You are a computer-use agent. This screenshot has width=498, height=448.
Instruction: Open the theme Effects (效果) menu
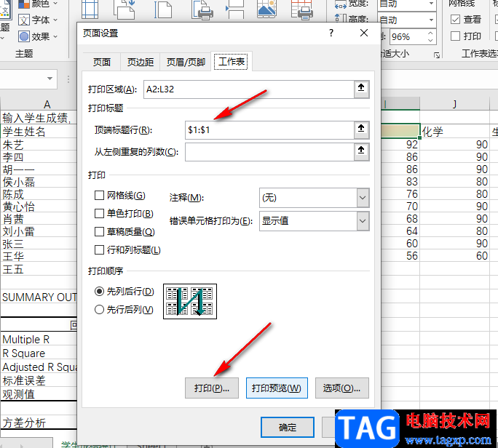[37, 36]
